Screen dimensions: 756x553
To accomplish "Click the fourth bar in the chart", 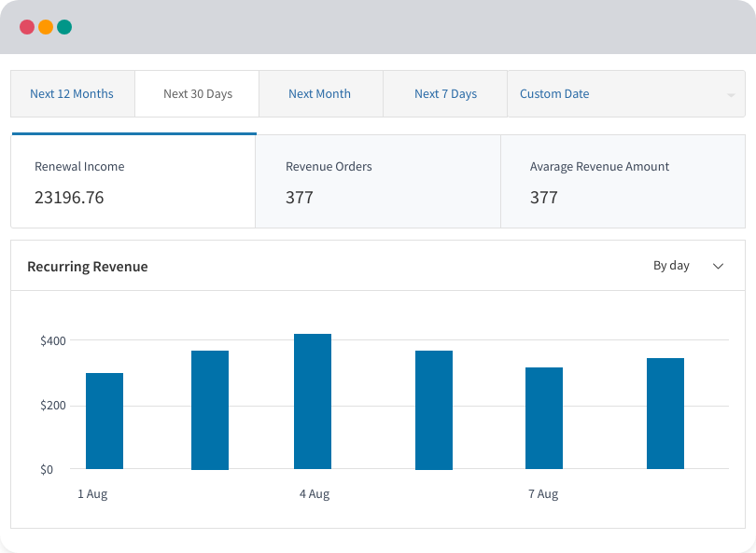I will 434,409.
